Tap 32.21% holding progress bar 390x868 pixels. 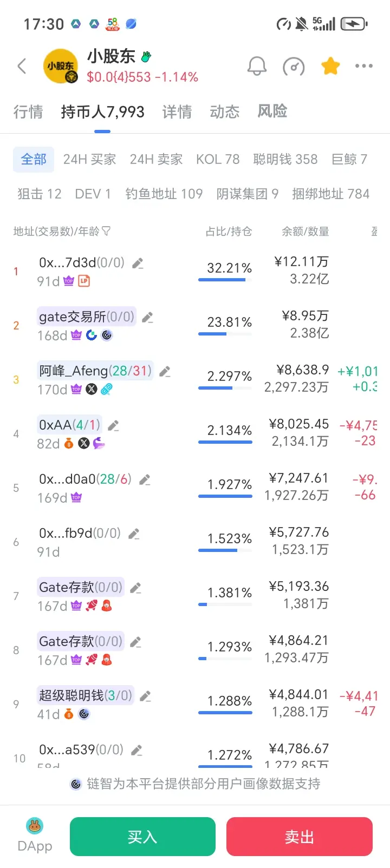[225, 280]
